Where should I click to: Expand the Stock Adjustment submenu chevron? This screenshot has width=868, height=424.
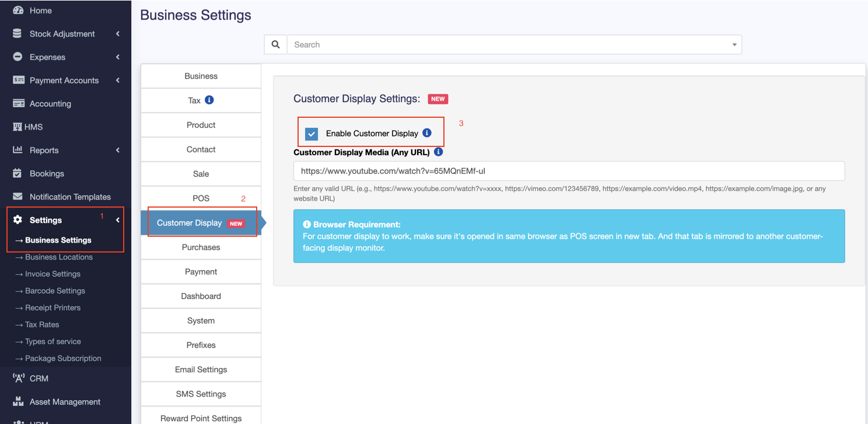(x=118, y=34)
